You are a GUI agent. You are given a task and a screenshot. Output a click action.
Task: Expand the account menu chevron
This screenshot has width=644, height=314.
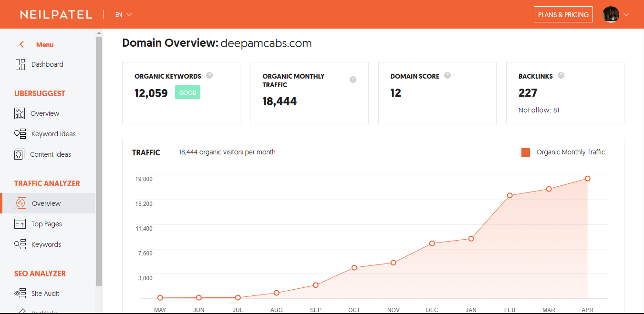pos(626,14)
